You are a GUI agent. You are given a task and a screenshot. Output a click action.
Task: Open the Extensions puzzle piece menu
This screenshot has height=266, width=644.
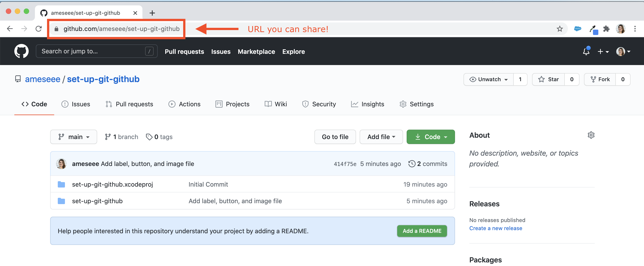(x=606, y=29)
